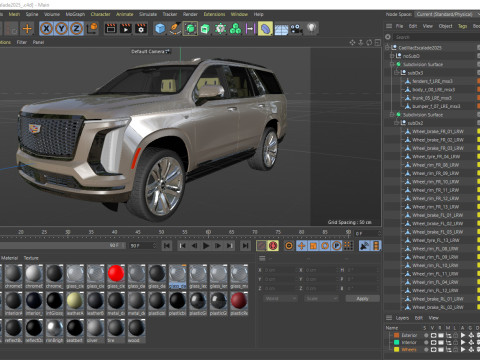The width and height of the screenshot is (480, 360).
Task: Select the Exterior layer
Action: point(409,335)
